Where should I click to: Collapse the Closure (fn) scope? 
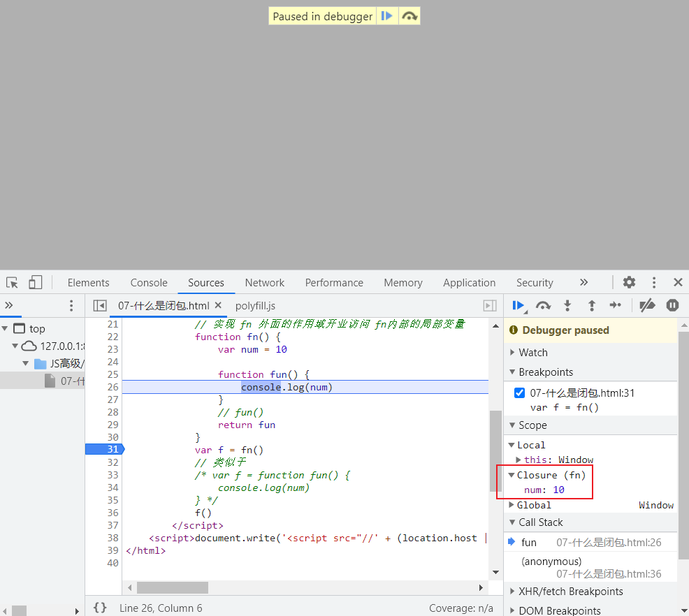(x=512, y=475)
